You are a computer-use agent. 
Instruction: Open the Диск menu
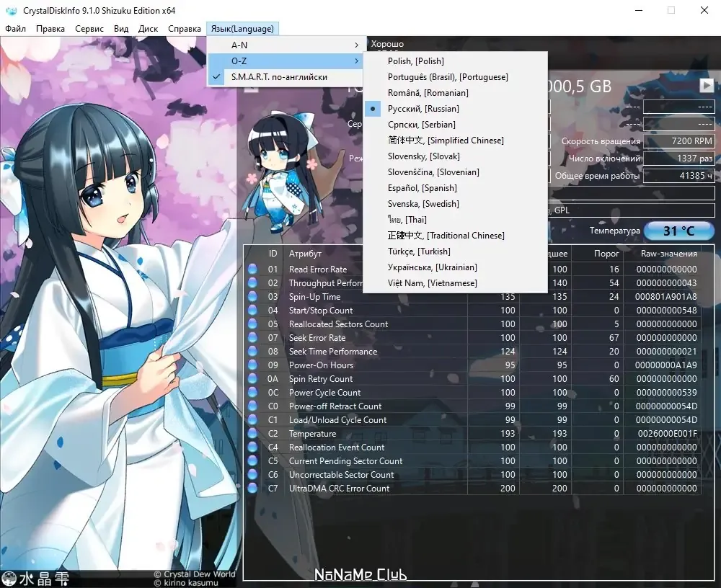[x=148, y=29]
